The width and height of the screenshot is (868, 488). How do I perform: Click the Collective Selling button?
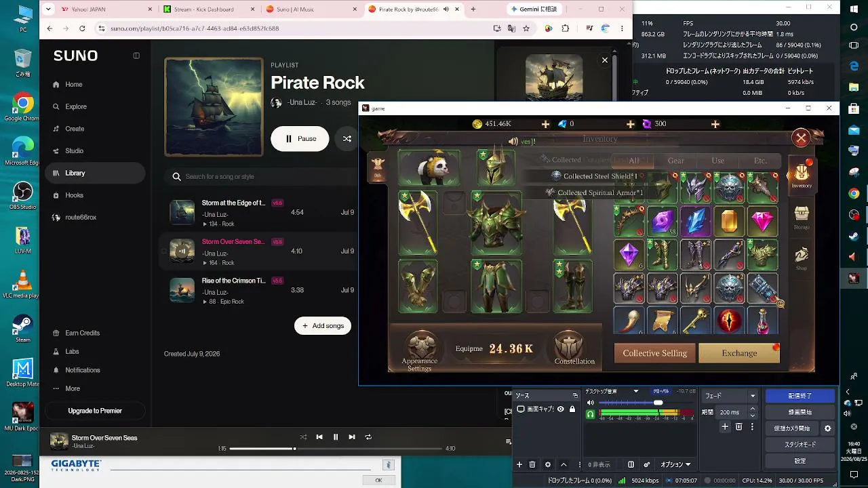click(654, 353)
